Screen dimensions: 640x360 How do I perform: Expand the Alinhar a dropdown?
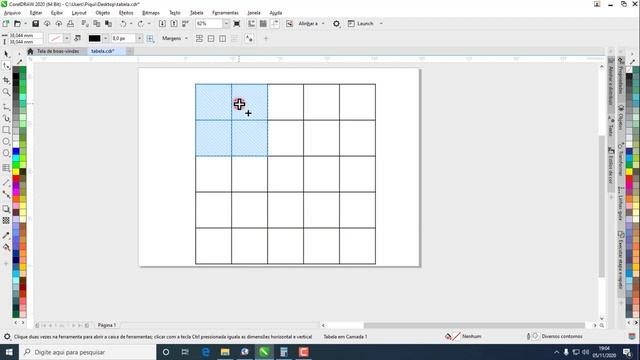323,24
